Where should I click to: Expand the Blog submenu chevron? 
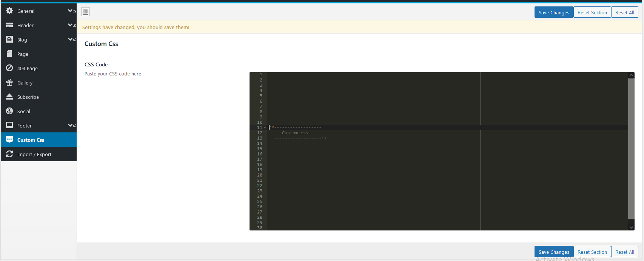pyautogui.click(x=70, y=40)
